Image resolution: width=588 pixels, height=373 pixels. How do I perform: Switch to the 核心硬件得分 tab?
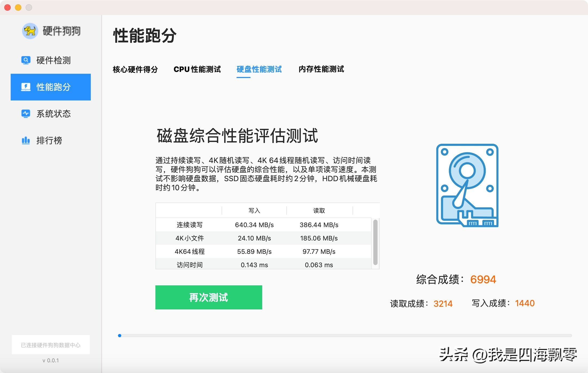point(136,69)
